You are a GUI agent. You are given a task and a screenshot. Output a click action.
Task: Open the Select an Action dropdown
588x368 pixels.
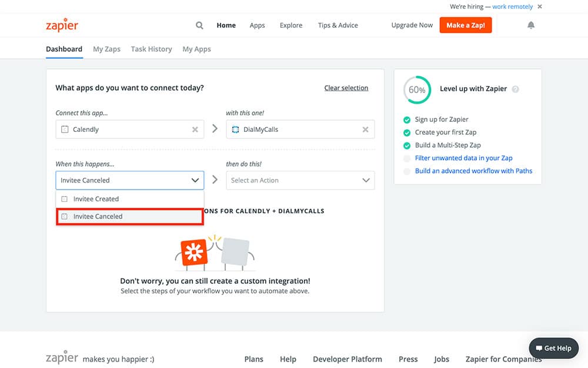point(300,180)
